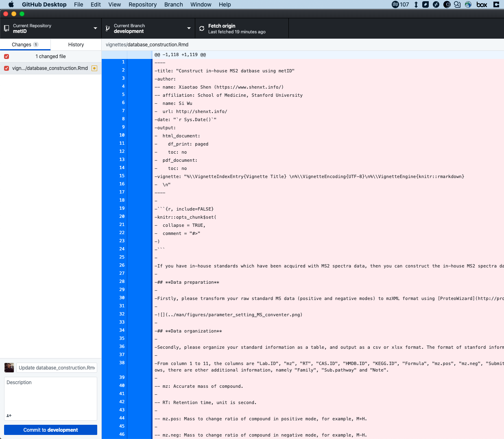This screenshot has height=439, width=504.
Task: Open the Repository menu in menu bar
Action: click(142, 4)
